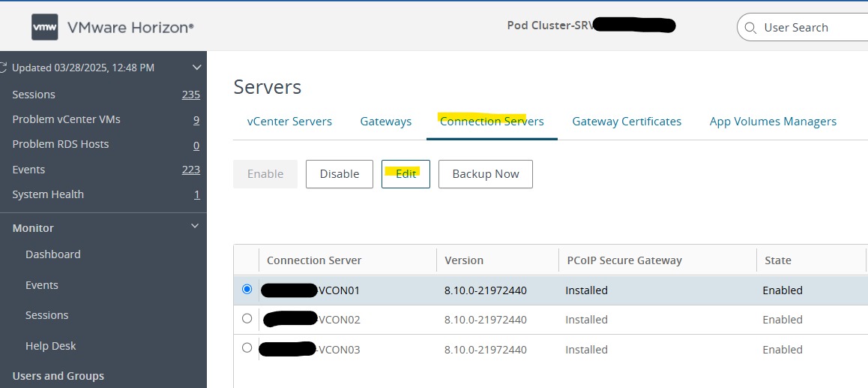868x388 pixels.
Task: Switch to Connection Servers tab
Action: point(492,122)
